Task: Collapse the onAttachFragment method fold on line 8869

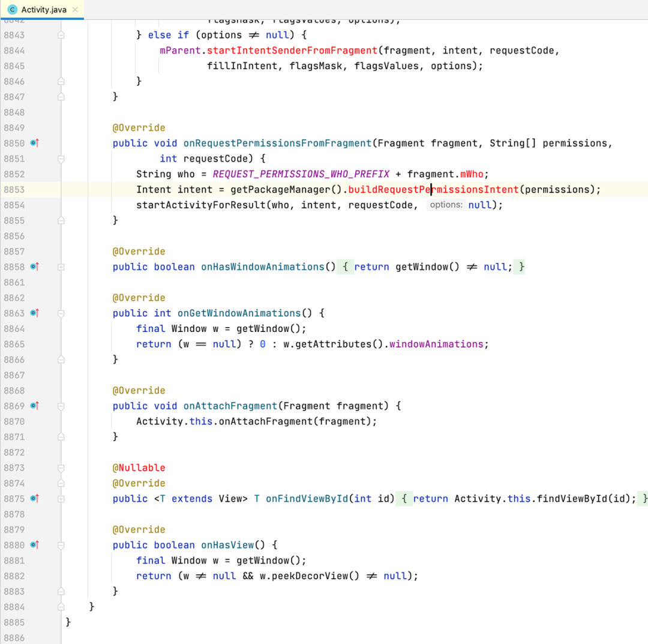Action: 61,406
